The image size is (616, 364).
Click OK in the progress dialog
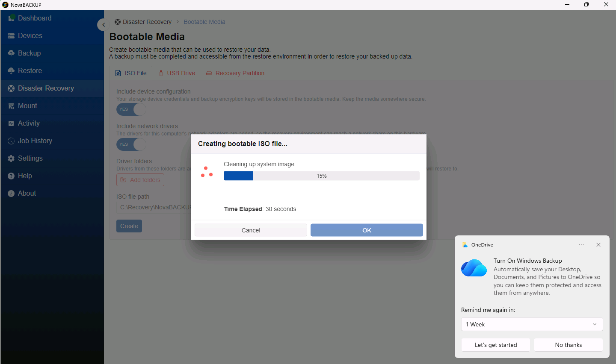click(367, 230)
